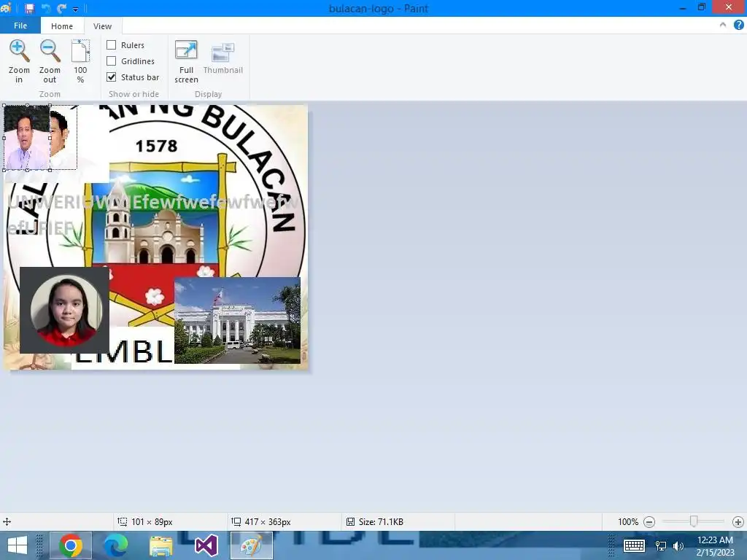Click the canvas dimensions icon in status bar
The width and height of the screenshot is (747, 560).
(x=236, y=522)
